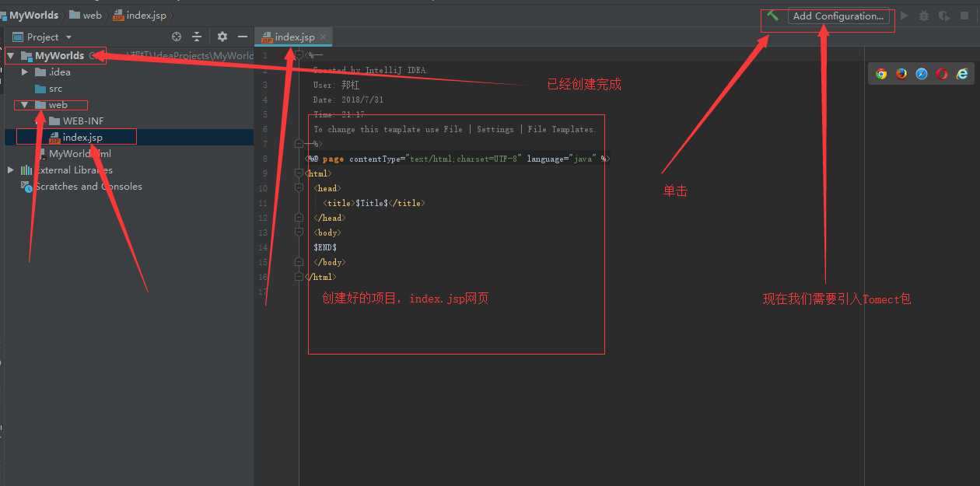Viewport: 980px width, 486px height.
Task: Open page in Internet Explorer icon
Action: (x=962, y=74)
